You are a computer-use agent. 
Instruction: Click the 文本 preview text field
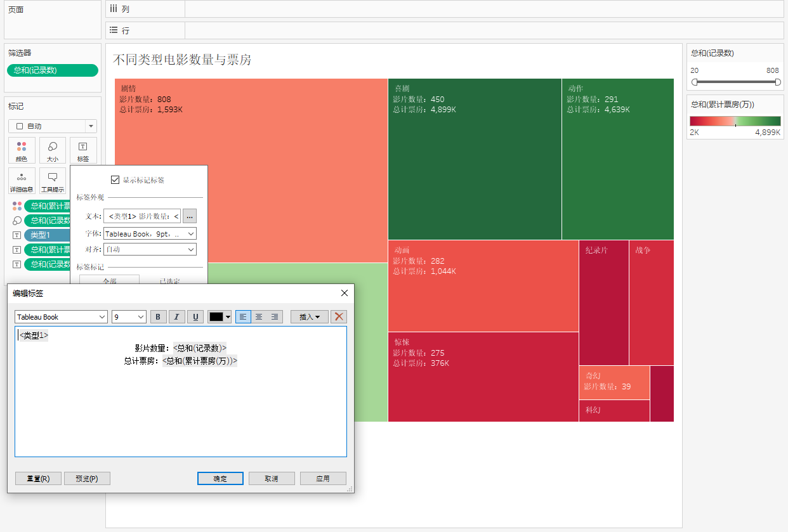point(142,216)
